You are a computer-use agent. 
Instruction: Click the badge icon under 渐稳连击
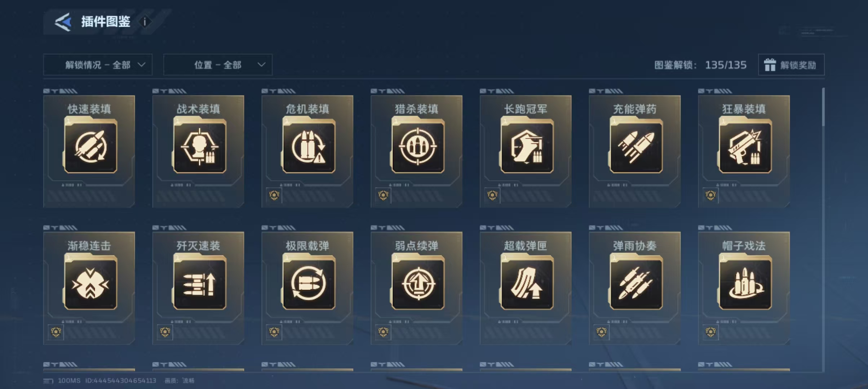pos(56,332)
